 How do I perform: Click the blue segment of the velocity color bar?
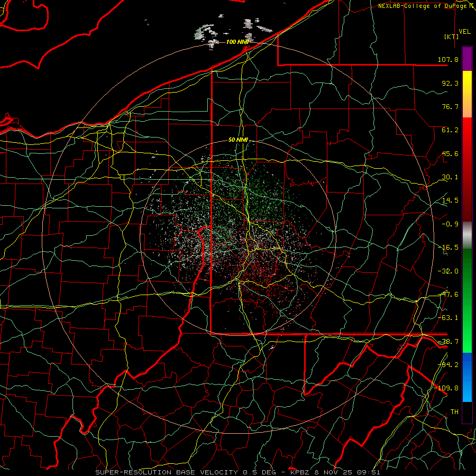(x=467, y=377)
